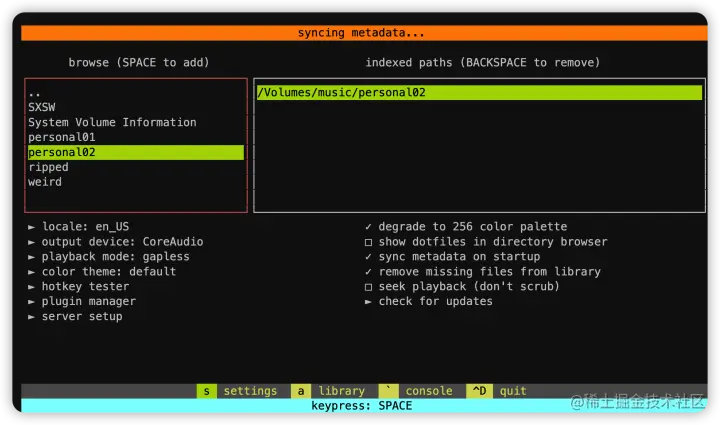Click the 's' hotkey badge
The image size is (720, 425).
pos(207,391)
